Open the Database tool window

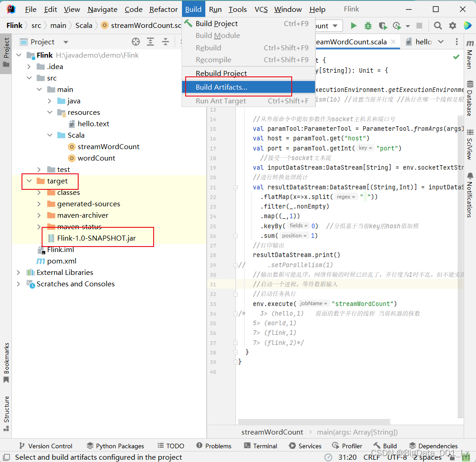[470, 98]
